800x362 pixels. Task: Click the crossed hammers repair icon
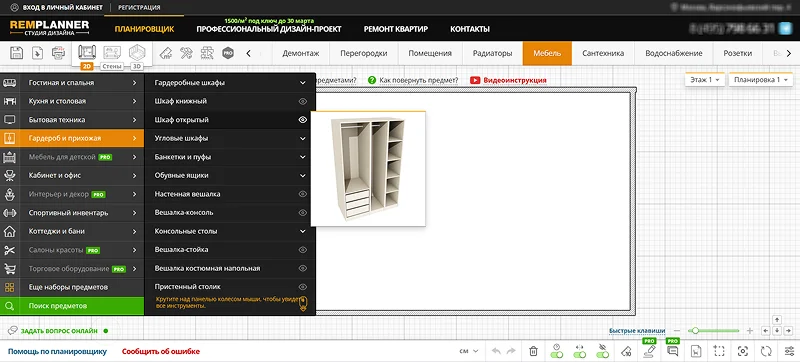point(186,53)
